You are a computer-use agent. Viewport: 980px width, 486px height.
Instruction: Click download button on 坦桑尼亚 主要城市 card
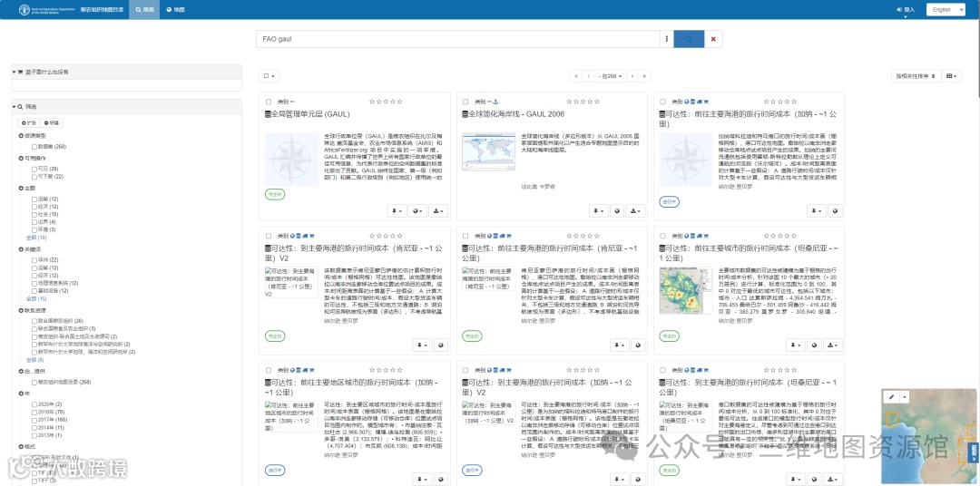[833, 345]
